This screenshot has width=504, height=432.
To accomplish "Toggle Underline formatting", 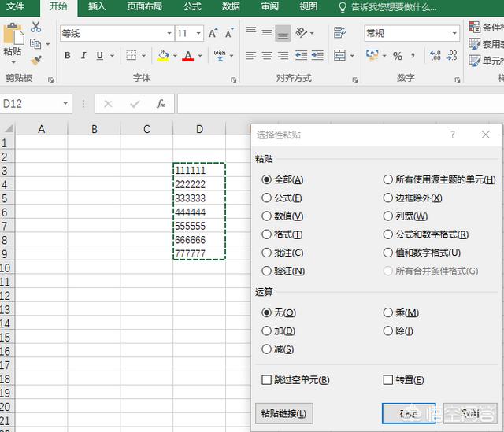I will pyautogui.click(x=100, y=56).
